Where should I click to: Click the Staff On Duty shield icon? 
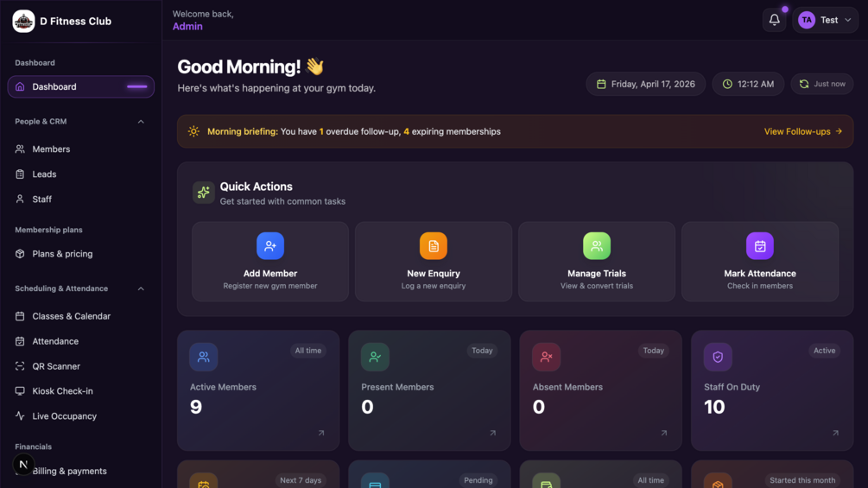click(x=718, y=357)
